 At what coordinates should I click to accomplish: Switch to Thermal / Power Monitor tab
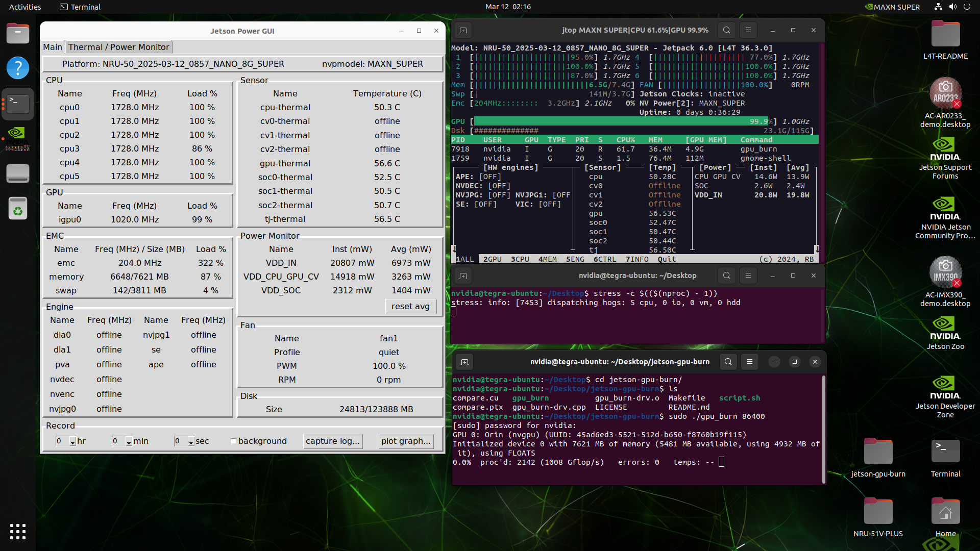click(x=118, y=47)
